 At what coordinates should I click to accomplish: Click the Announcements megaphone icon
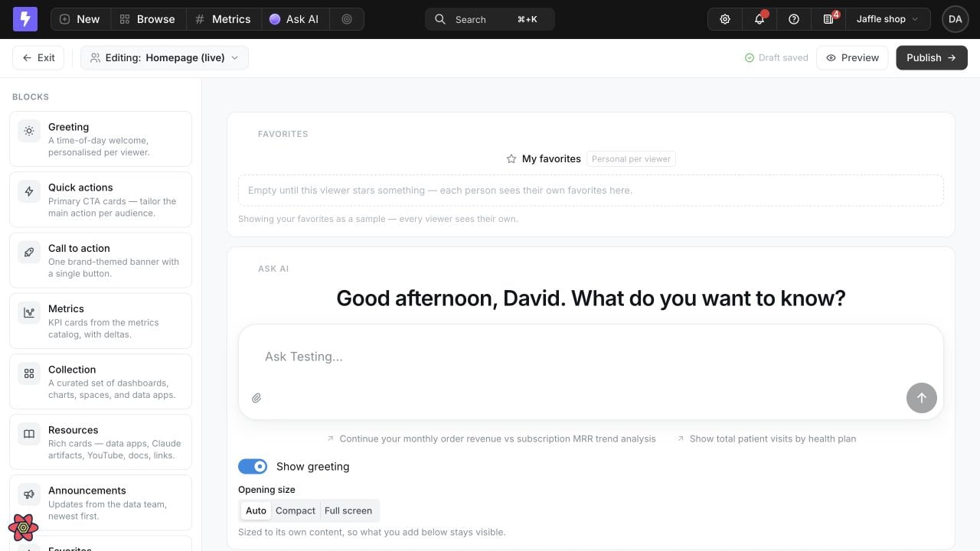(x=29, y=494)
